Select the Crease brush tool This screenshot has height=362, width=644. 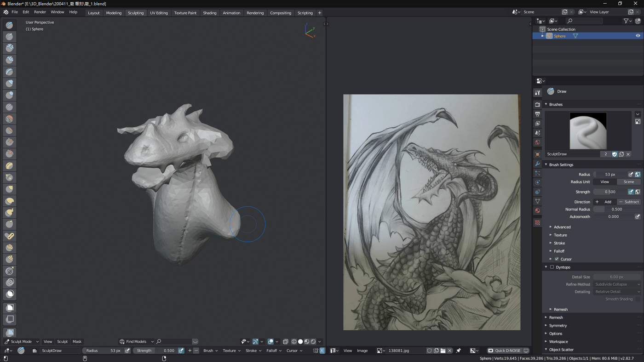10,107
